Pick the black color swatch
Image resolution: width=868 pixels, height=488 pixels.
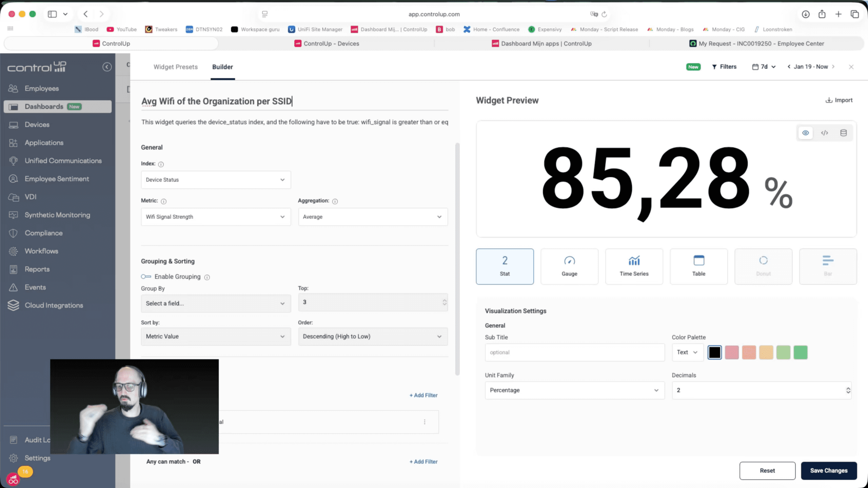pyautogui.click(x=714, y=352)
